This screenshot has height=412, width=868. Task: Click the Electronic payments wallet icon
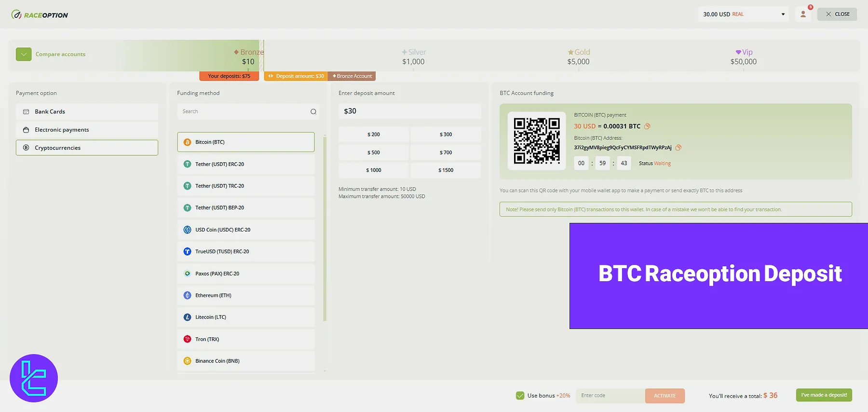26,130
